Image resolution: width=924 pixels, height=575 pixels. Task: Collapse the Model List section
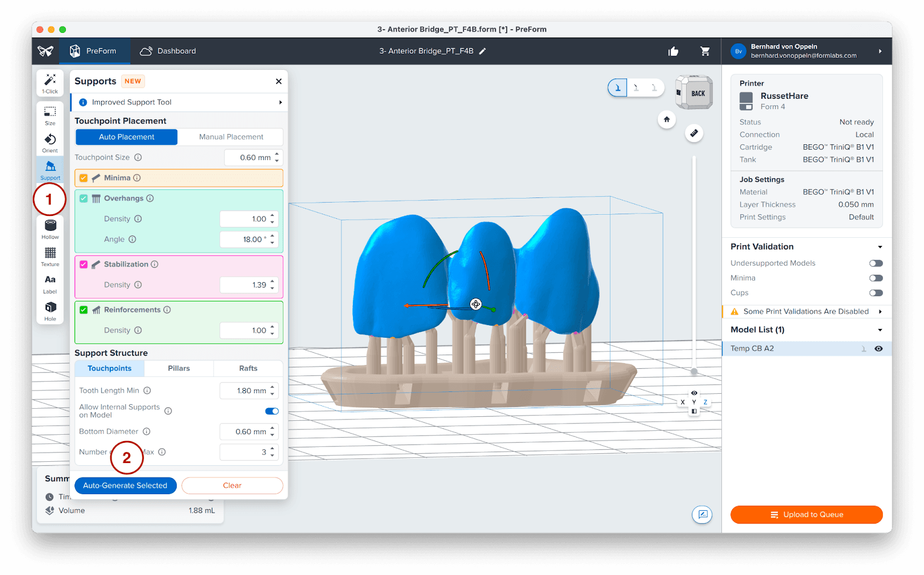880,330
